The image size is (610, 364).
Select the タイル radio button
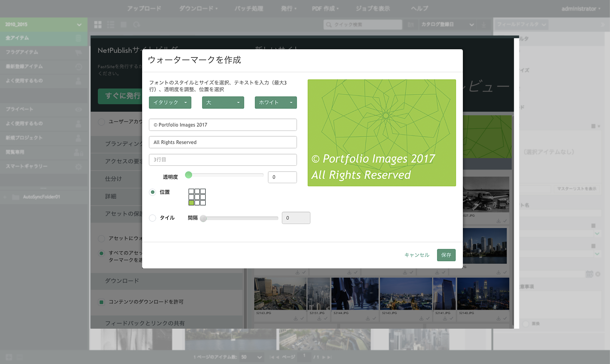click(x=153, y=218)
